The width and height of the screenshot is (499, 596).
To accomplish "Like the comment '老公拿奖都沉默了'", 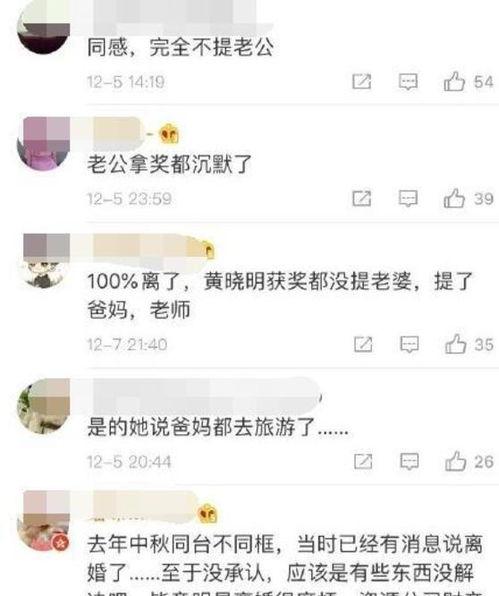I will tap(454, 198).
